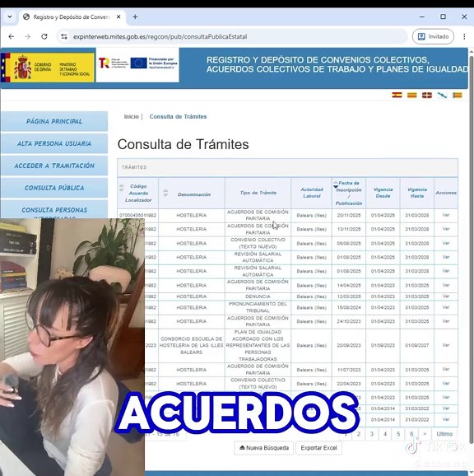Switch language with the Spanish flag

click(397, 96)
